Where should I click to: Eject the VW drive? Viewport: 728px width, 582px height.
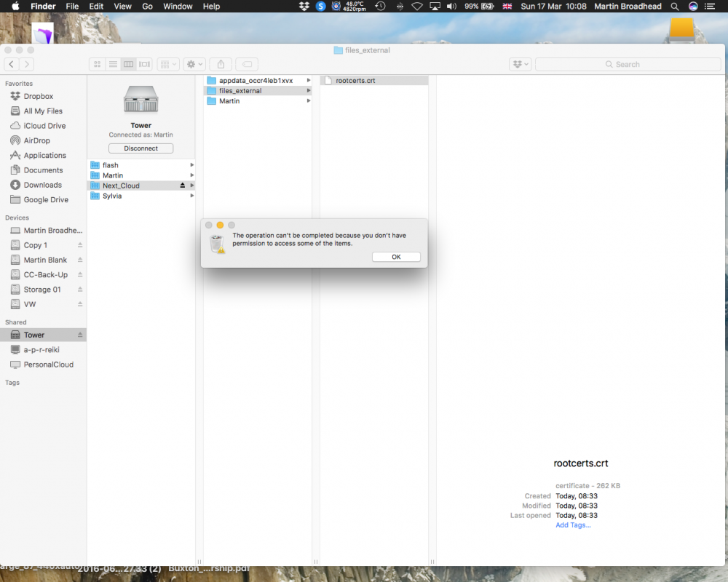pyautogui.click(x=80, y=304)
